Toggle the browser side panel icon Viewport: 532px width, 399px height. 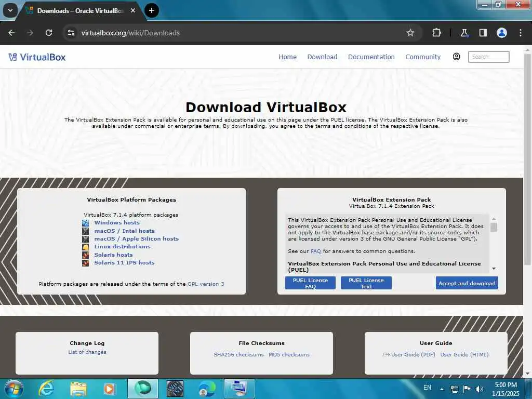coord(483,33)
